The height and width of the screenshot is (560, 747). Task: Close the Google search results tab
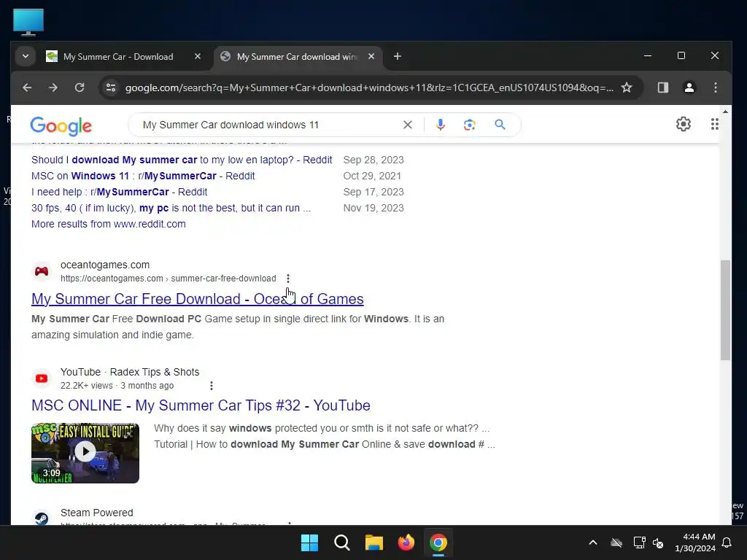point(371,56)
